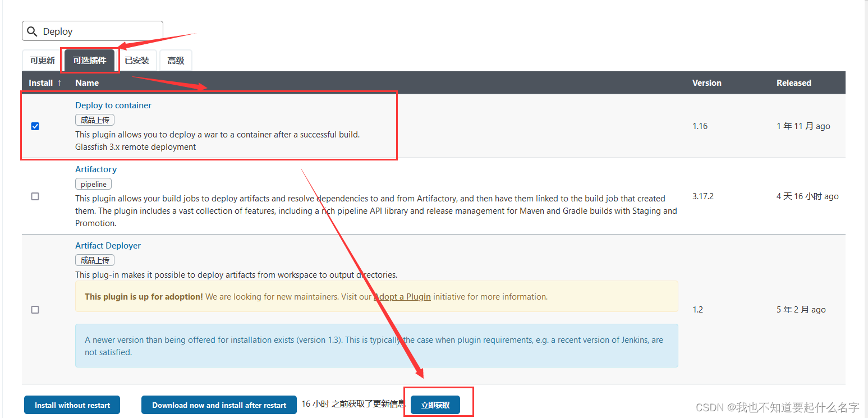Open the Artifact Deployer plugin link
This screenshot has height=418, width=868.
pos(108,246)
